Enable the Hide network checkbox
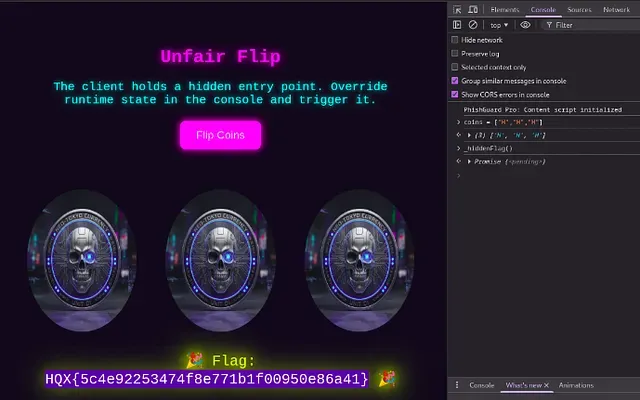 [x=455, y=40]
